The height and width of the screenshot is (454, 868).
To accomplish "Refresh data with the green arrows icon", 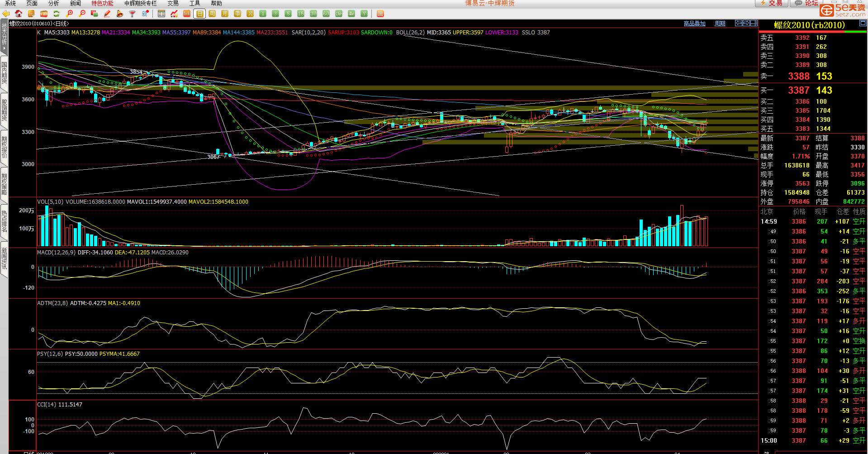I will (57, 14).
